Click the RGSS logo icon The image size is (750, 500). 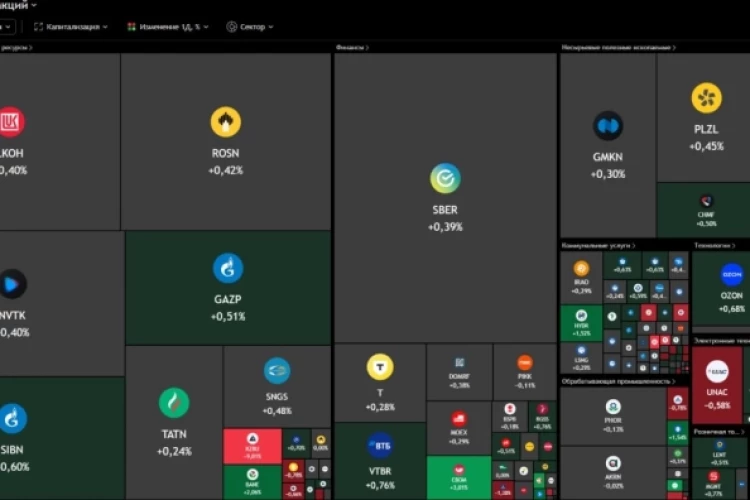[x=542, y=409]
